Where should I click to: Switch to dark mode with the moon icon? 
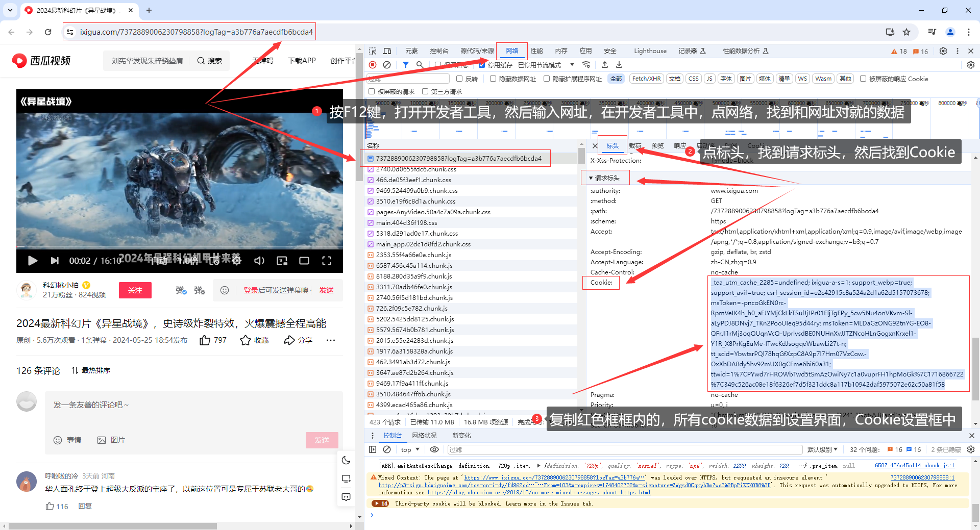tap(346, 460)
